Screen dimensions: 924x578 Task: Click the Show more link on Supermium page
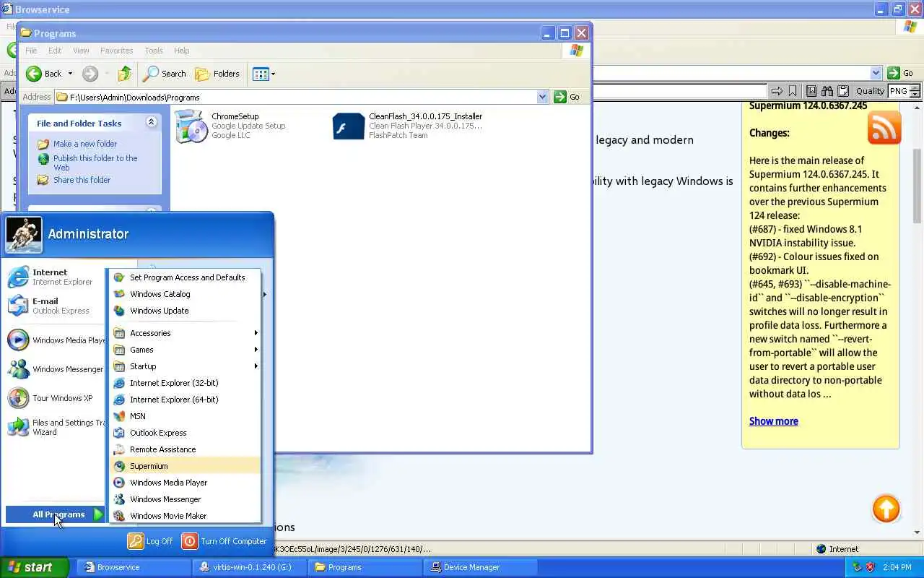[x=773, y=421]
